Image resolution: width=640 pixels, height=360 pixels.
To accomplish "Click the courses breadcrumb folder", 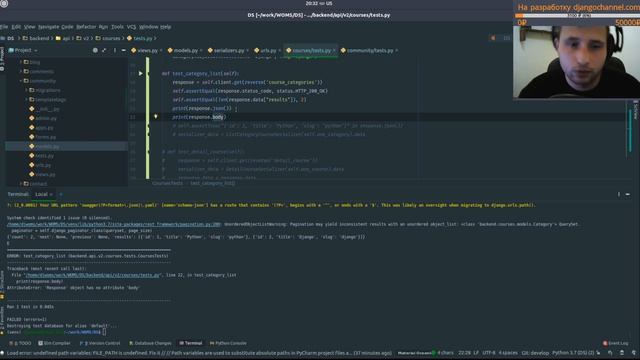I will [x=108, y=38].
